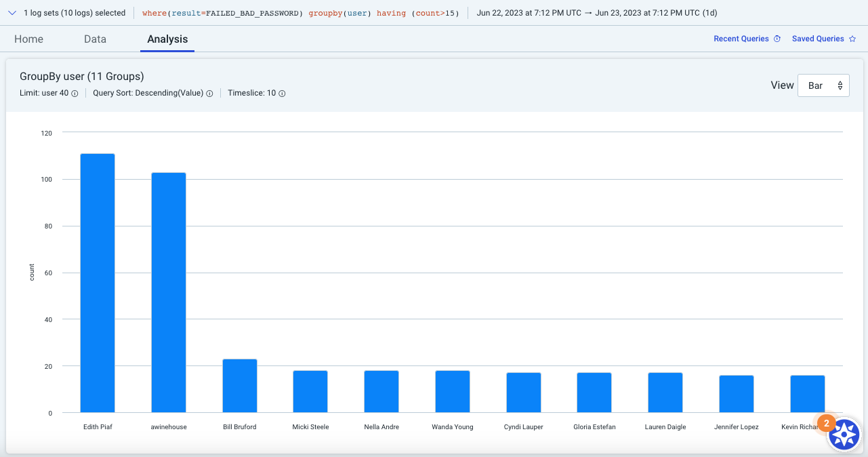Open the View Bar dropdown

pyautogui.click(x=823, y=85)
